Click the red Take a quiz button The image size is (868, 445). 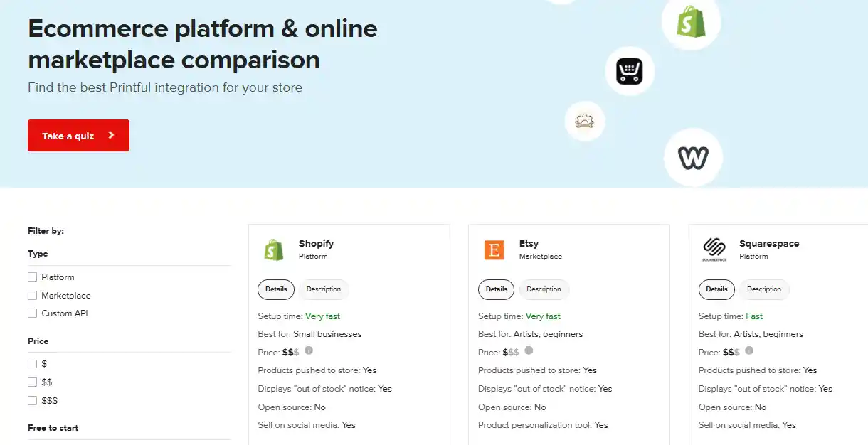pos(78,136)
